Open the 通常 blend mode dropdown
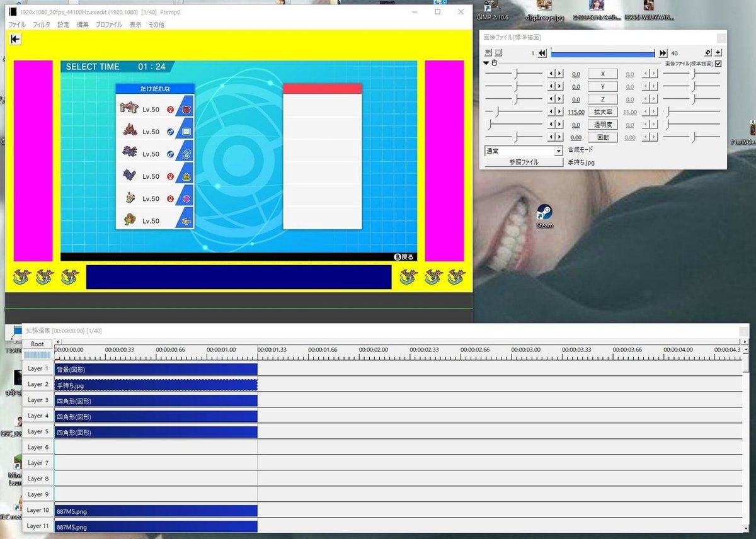This screenshot has height=539, width=756. (524, 151)
